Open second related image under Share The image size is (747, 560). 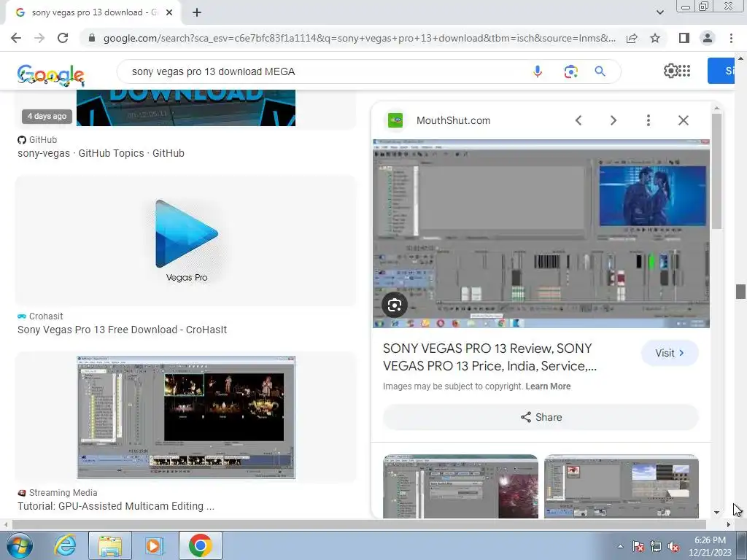point(622,486)
